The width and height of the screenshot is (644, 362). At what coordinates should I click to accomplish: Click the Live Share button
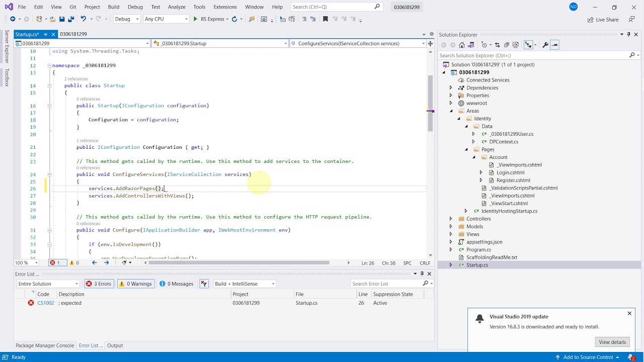(603, 20)
